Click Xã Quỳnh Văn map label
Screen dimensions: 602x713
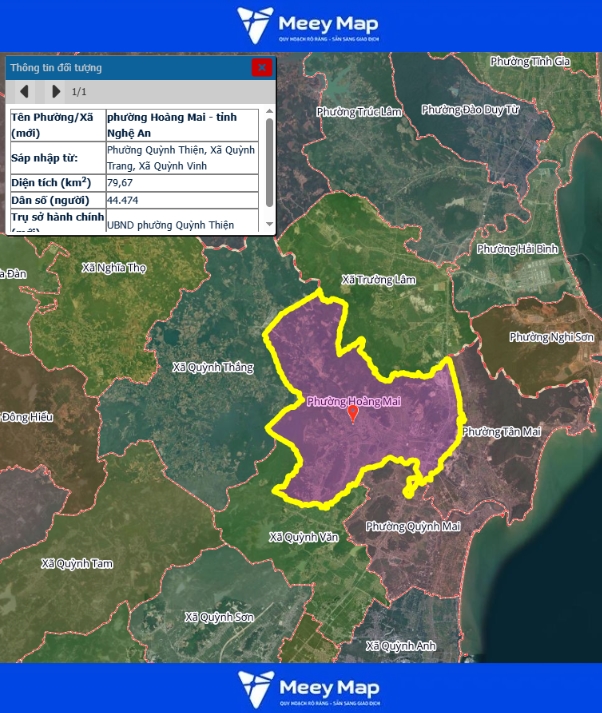coord(304,537)
